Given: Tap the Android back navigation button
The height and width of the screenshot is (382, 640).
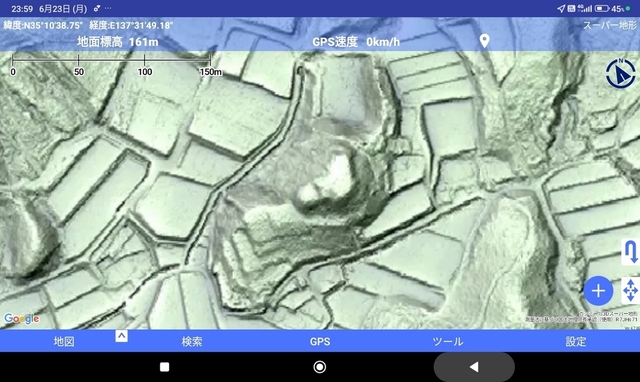Looking at the screenshot, I should pos(474,367).
